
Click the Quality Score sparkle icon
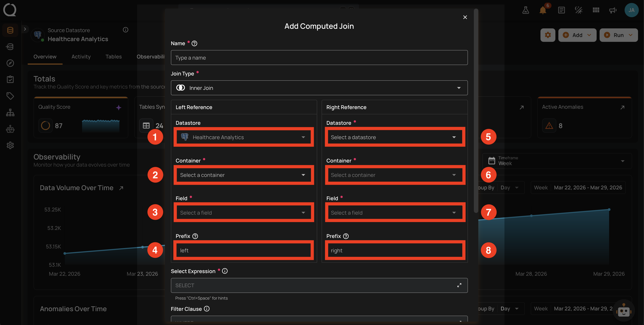pos(119,108)
